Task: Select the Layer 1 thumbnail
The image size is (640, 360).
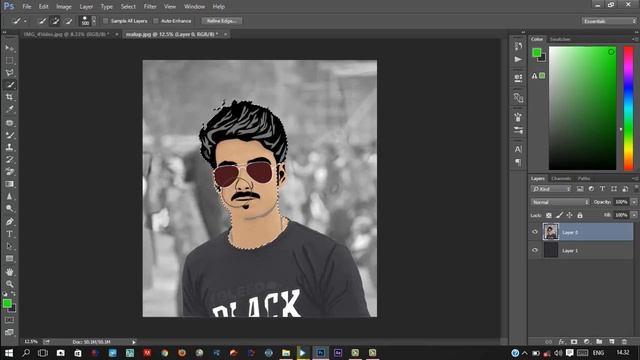Action: click(x=551, y=250)
